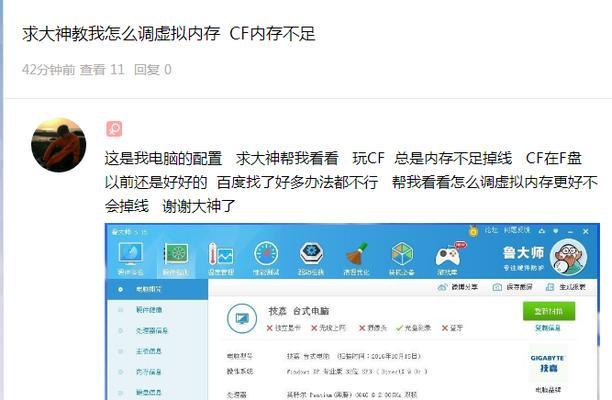Select the computer overview sidebar item

point(157,289)
